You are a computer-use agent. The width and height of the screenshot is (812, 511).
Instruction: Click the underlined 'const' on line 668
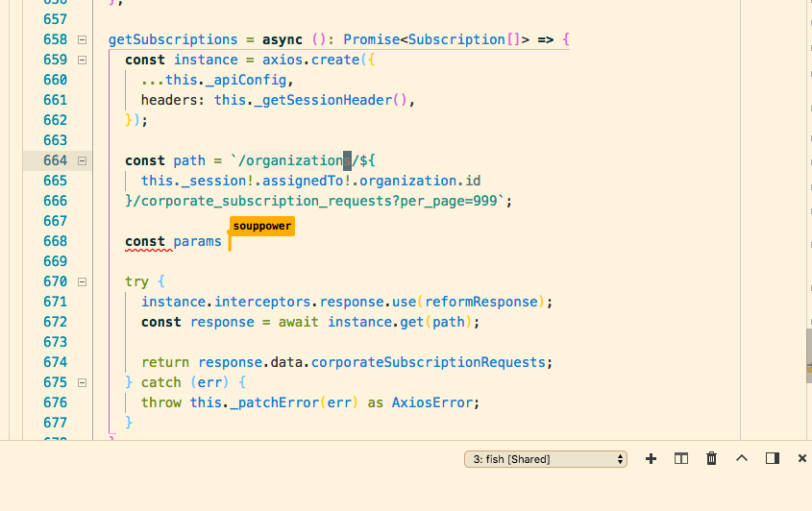145,242
